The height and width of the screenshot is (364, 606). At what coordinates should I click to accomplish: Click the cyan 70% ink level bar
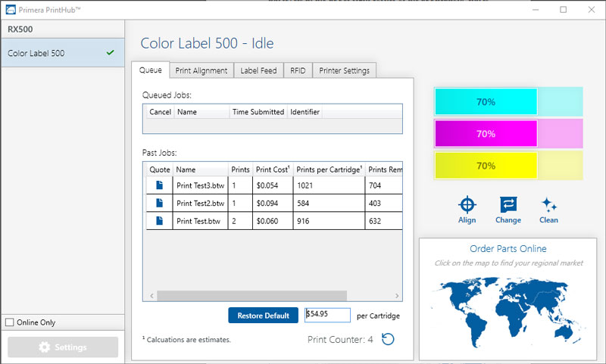(508, 102)
